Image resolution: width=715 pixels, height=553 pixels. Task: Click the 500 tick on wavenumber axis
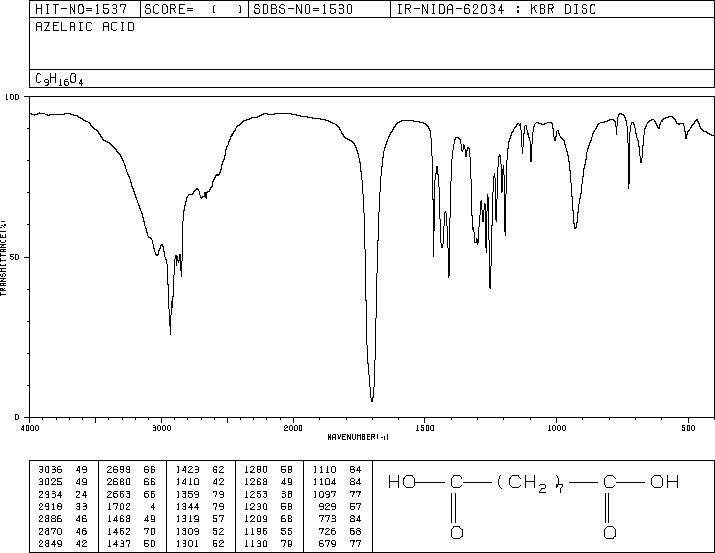tap(688, 428)
